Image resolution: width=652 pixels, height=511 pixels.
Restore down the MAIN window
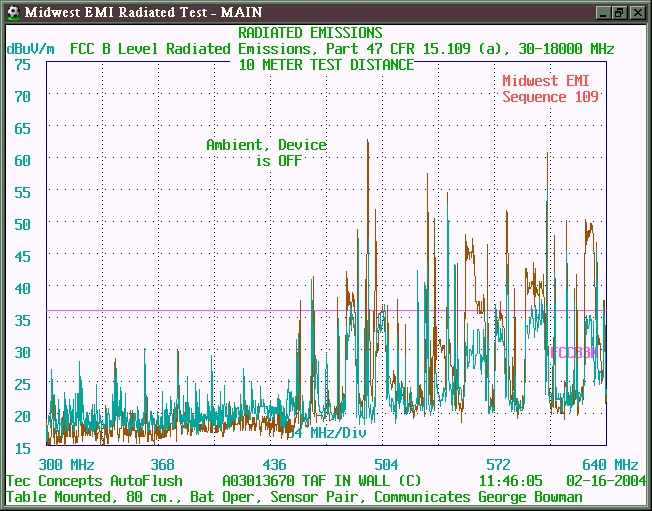[x=619, y=11]
